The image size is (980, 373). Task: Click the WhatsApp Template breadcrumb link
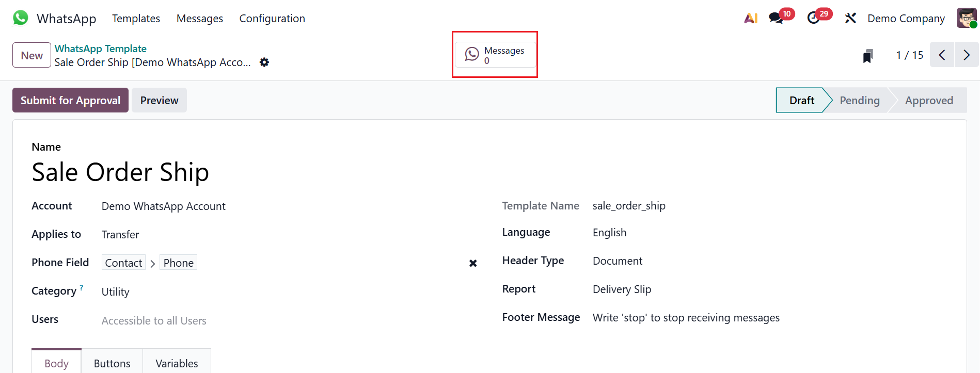[x=101, y=48]
